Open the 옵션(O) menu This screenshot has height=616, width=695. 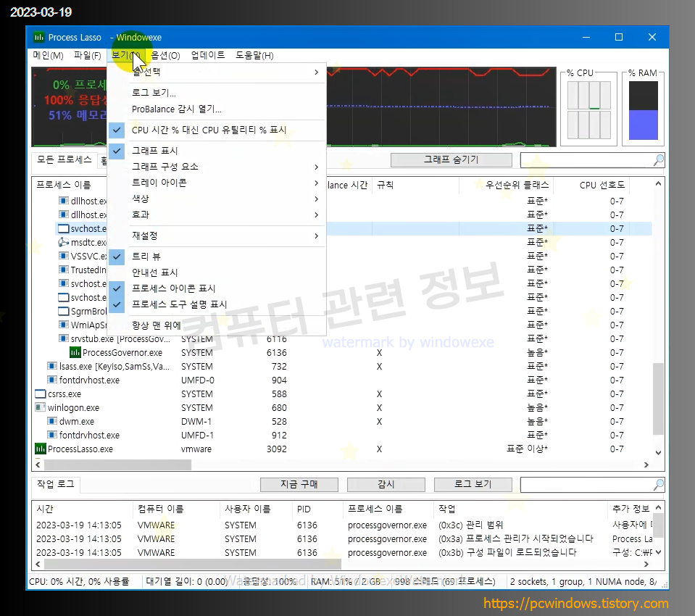[165, 55]
